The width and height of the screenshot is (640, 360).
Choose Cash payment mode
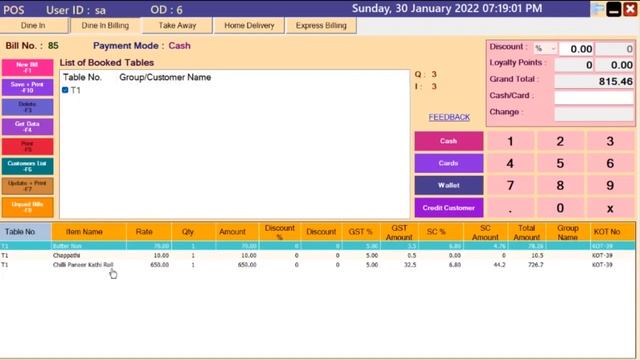[x=449, y=141]
